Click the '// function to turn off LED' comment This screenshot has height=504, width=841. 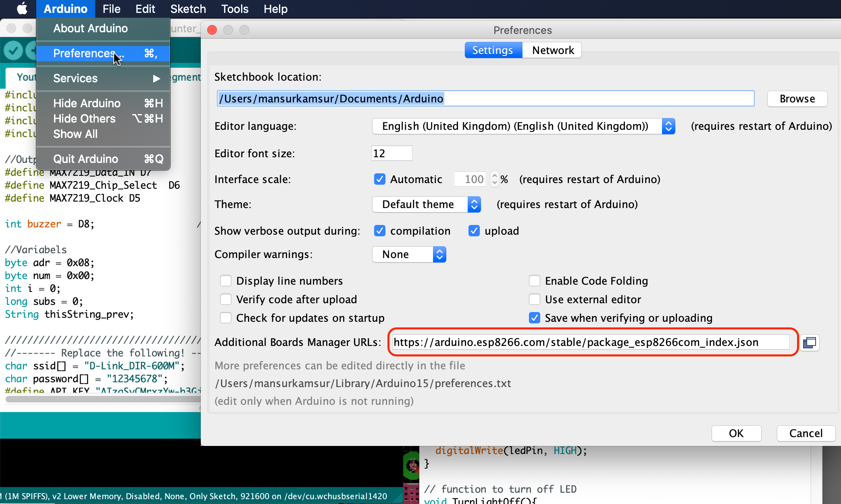[x=500, y=489]
